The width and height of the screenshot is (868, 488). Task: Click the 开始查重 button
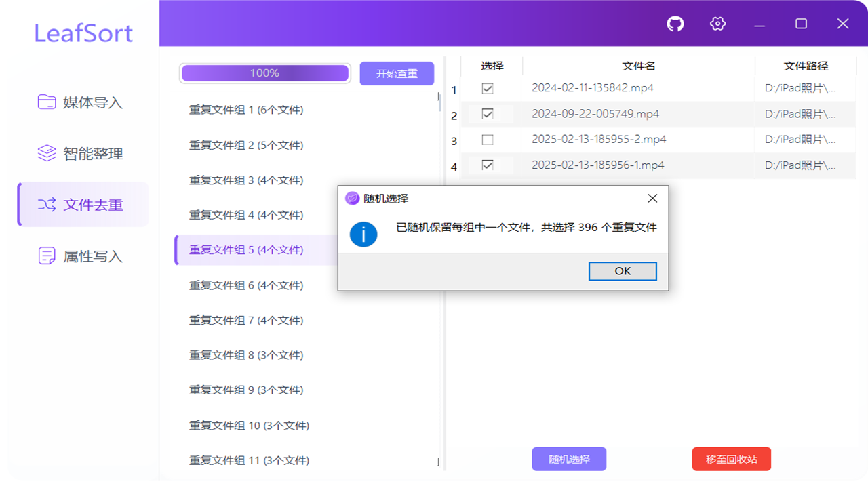click(x=397, y=73)
